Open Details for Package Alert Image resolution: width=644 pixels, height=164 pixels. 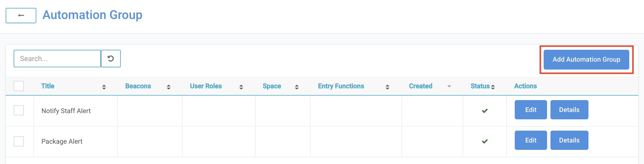(569, 140)
